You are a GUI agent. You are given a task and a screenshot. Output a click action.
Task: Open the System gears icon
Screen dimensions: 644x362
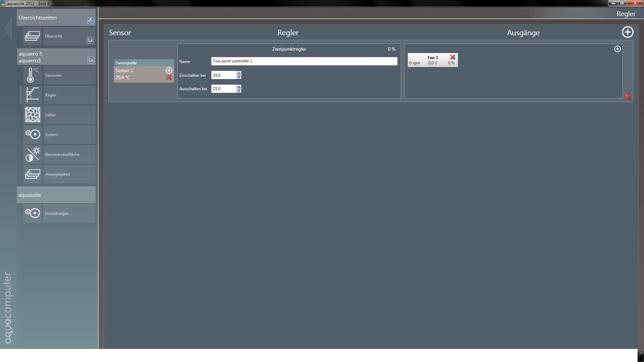click(33, 134)
